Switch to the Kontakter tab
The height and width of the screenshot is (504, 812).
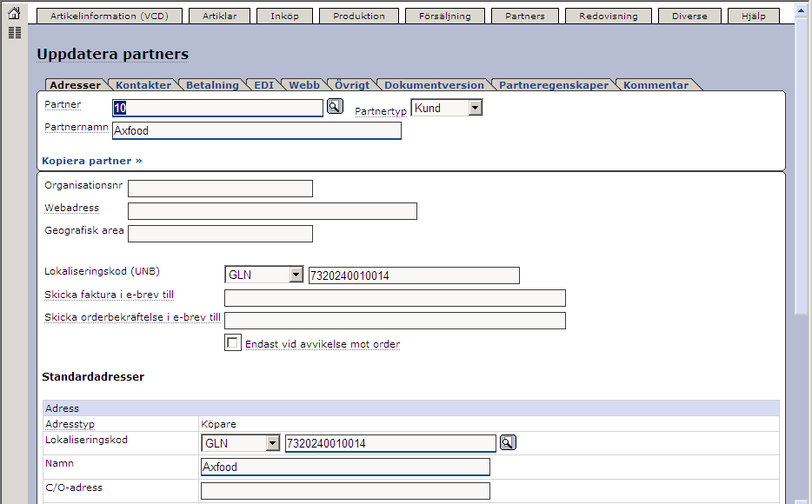(143, 85)
